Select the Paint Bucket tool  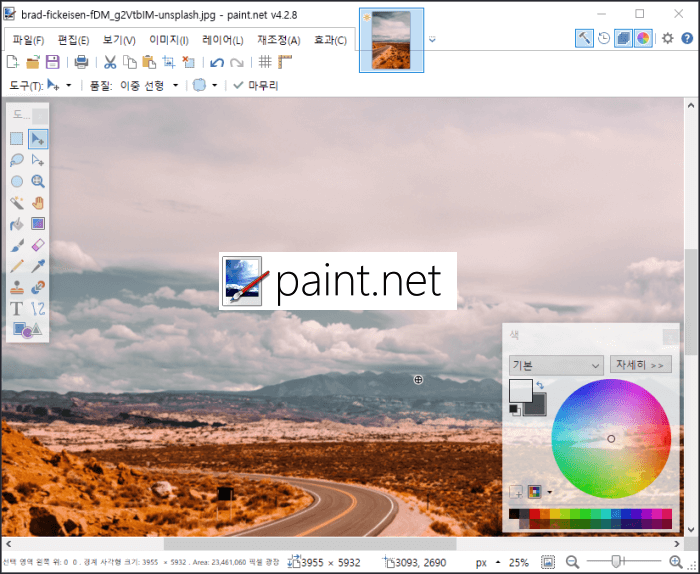pos(17,224)
